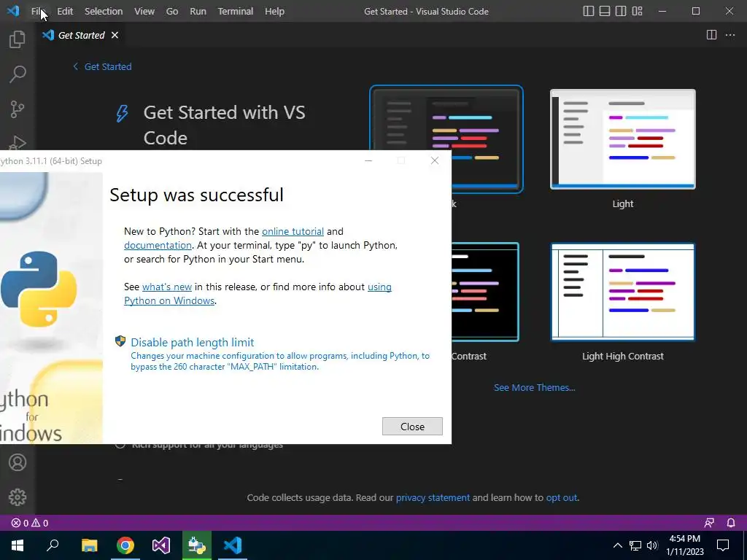
Task: Go back via Get Started breadcrumb link
Action: click(x=102, y=66)
